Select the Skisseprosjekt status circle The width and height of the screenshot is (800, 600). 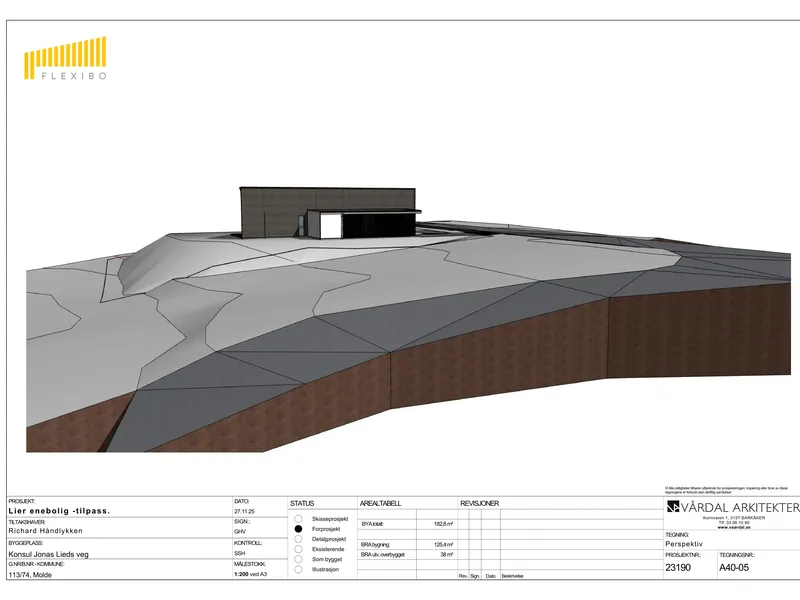tap(298, 519)
